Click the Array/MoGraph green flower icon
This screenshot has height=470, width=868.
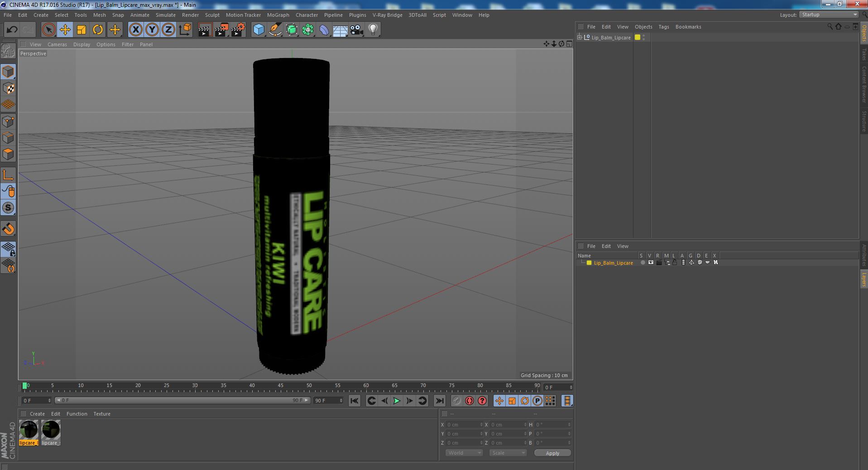tap(308, 30)
